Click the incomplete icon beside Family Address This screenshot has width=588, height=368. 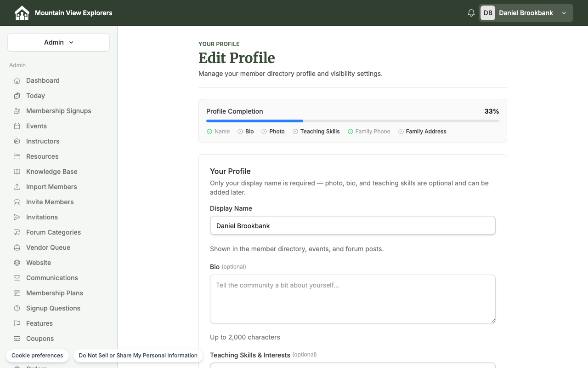[401, 132]
